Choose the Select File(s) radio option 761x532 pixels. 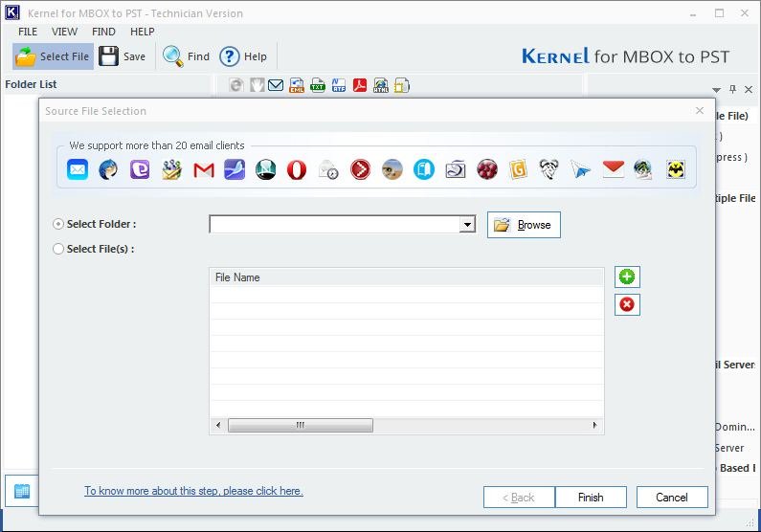[58, 249]
